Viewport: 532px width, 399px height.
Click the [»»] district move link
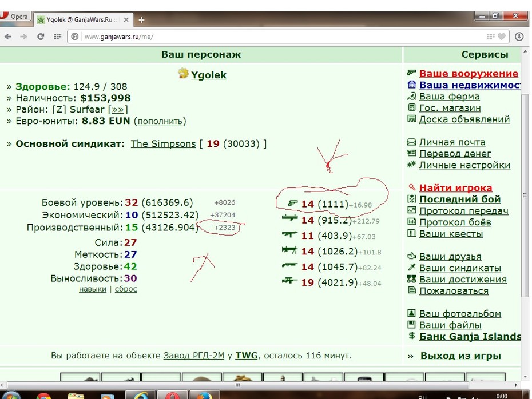(x=118, y=110)
